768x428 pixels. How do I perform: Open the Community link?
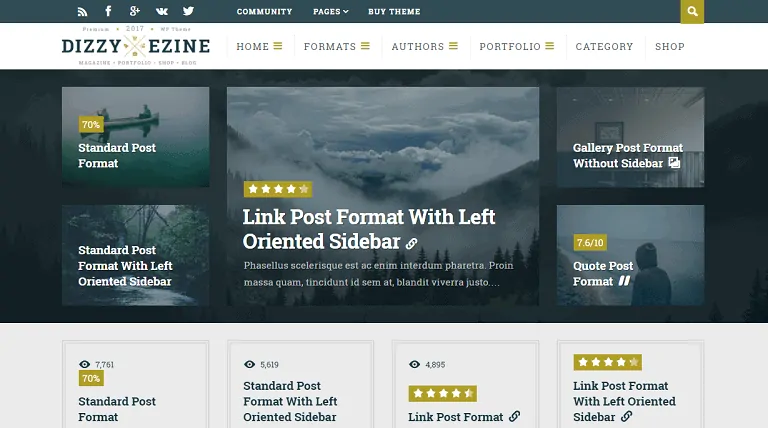tap(264, 11)
